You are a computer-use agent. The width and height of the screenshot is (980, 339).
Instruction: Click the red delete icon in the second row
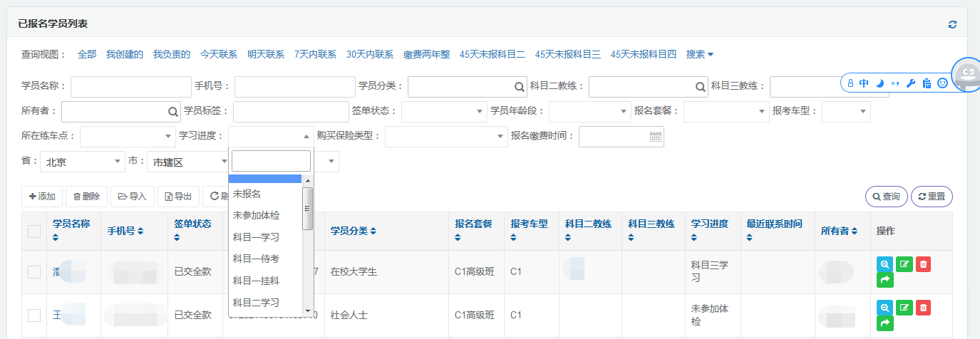923,308
